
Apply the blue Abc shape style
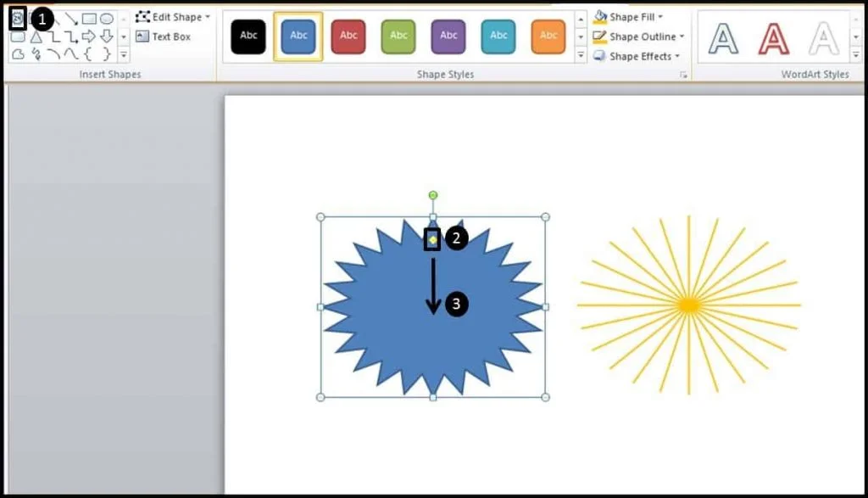tap(298, 36)
